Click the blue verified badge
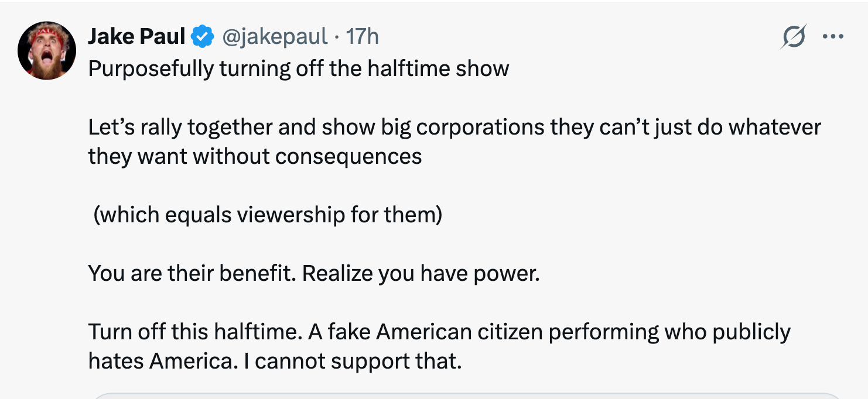This screenshot has height=399, width=868. point(203,37)
